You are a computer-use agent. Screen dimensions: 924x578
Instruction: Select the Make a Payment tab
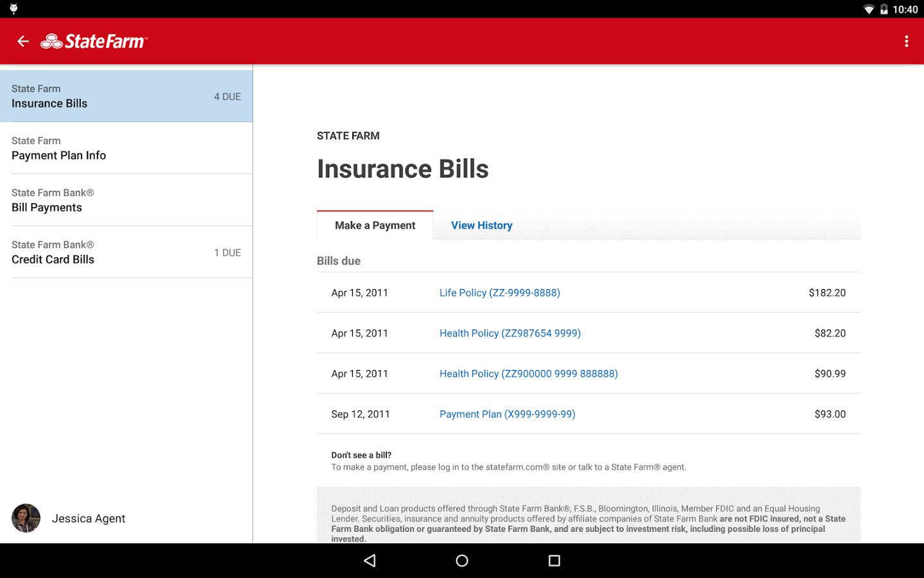pos(375,225)
